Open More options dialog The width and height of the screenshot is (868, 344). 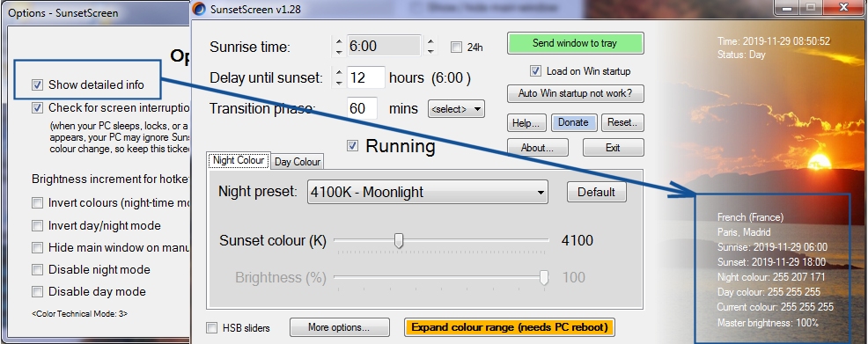tap(339, 327)
